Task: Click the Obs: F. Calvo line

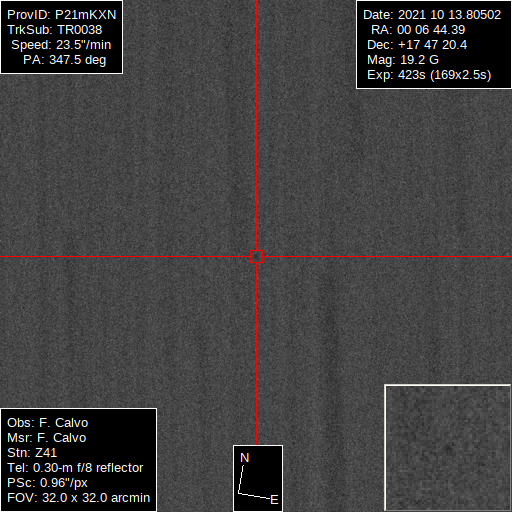Action: [48, 423]
